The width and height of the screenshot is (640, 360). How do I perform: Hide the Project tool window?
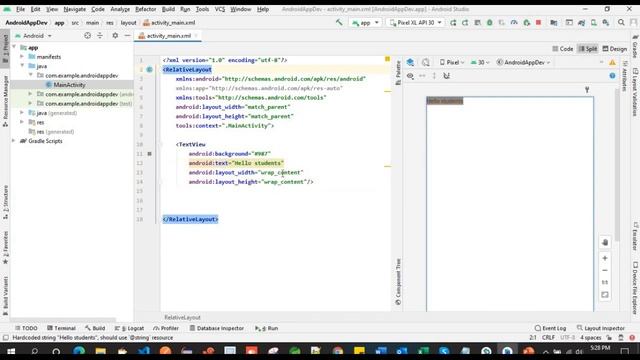[127, 36]
